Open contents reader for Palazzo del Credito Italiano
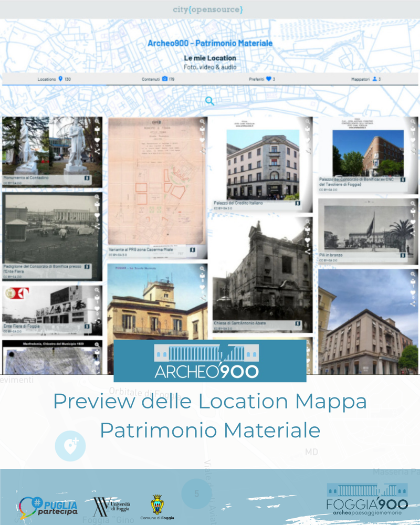The width and height of the screenshot is (420, 525). pyautogui.click(x=308, y=129)
